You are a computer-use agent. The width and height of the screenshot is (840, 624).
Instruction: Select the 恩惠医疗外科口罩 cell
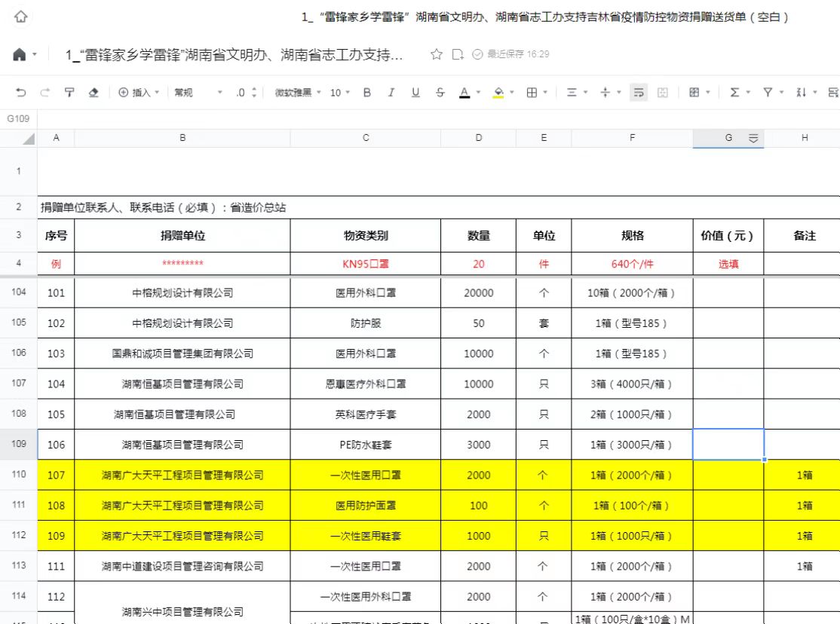tap(366, 384)
